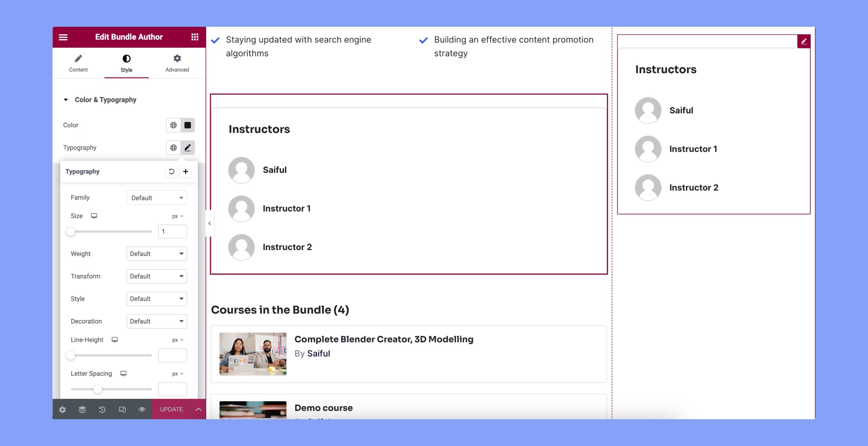Click Saiful name in main Instructors list
This screenshot has height=446, width=868.
coord(275,170)
